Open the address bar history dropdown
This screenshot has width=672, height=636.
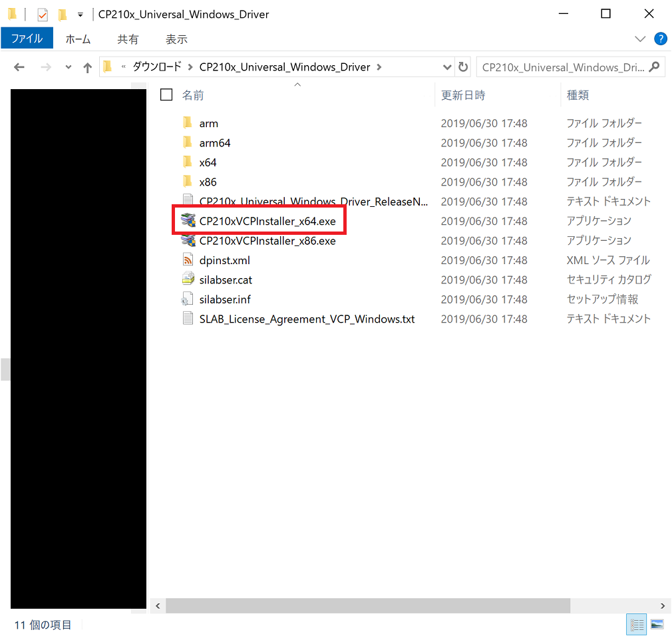pyautogui.click(x=447, y=67)
